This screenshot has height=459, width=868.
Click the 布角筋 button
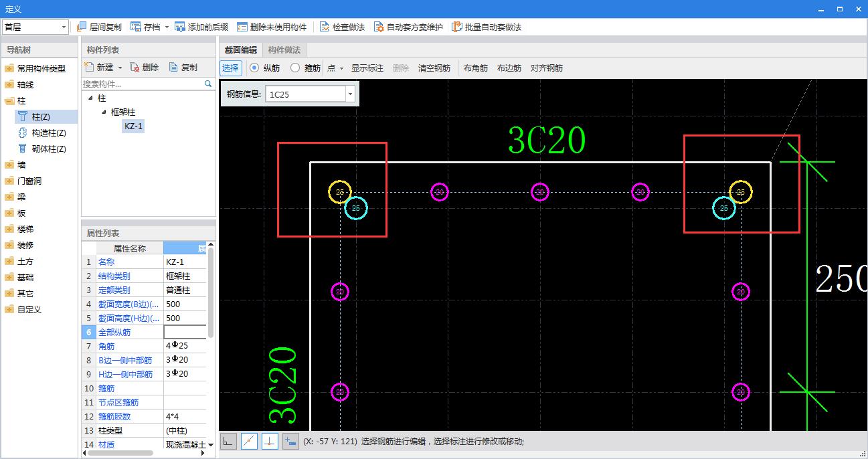click(x=476, y=68)
